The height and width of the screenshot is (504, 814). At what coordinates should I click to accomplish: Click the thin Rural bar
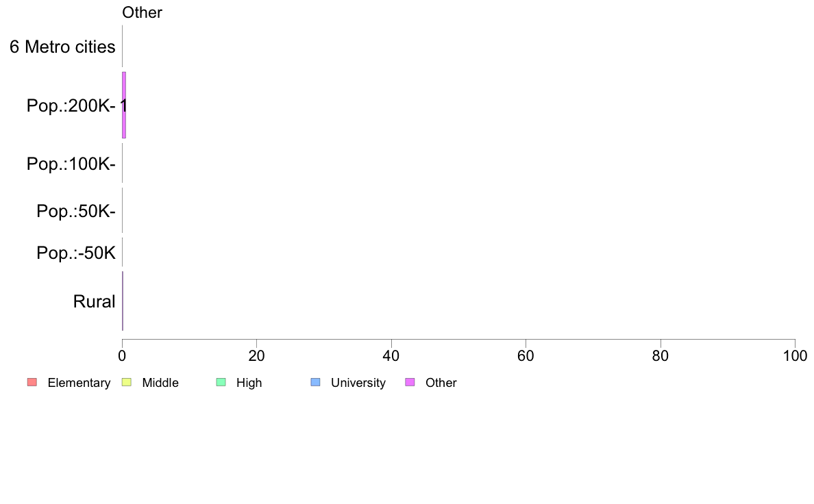tap(123, 301)
